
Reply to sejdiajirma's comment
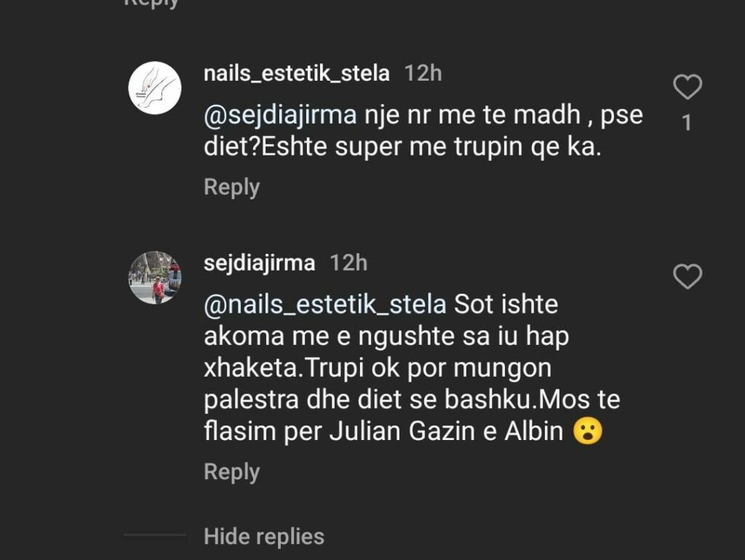[231, 471]
